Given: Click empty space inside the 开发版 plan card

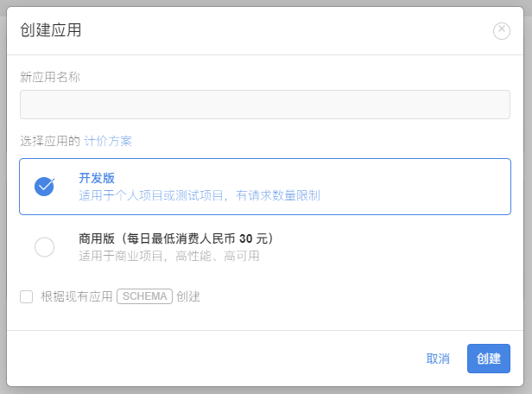Looking at the screenshot, I should [415, 186].
